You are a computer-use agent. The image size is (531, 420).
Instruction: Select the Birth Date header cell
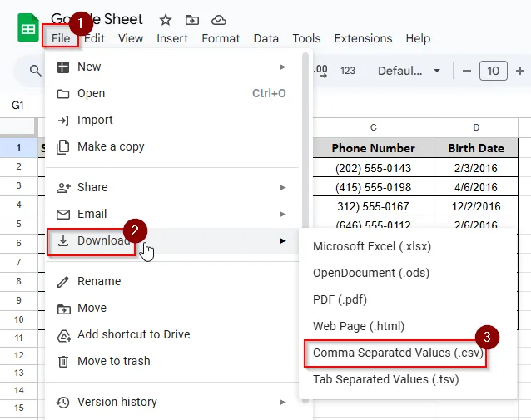476,148
